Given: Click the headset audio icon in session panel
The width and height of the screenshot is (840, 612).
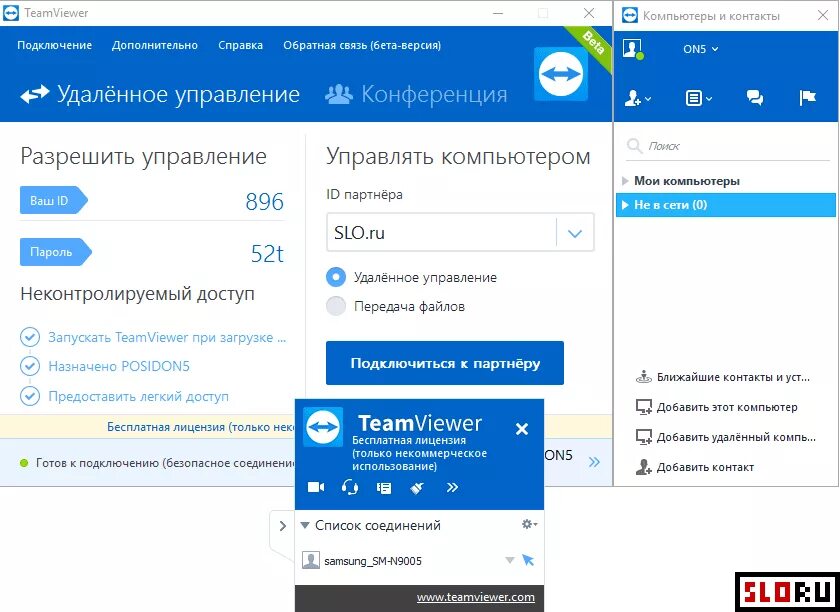Looking at the screenshot, I should 350,487.
